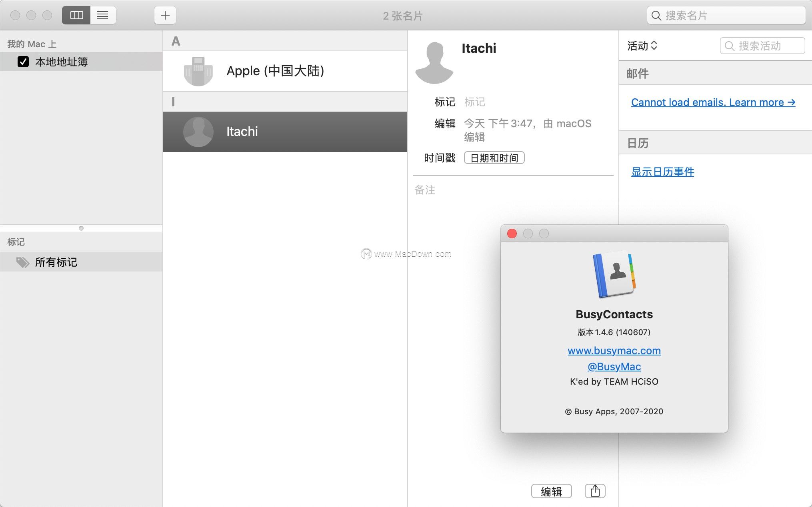Add a new contact with plus button
The height and width of the screenshot is (507, 812).
pyautogui.click(x=165, y=15)
